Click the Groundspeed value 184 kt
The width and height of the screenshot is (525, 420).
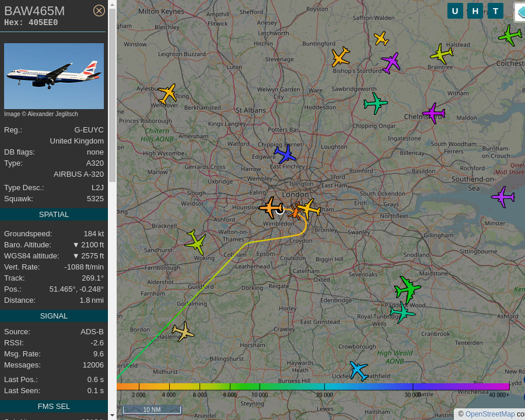94,234
